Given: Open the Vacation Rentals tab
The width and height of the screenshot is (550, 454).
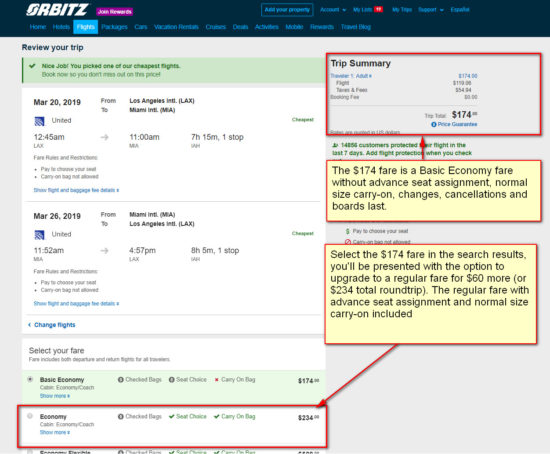Looking at the screenshot, I should click(176, 27).
